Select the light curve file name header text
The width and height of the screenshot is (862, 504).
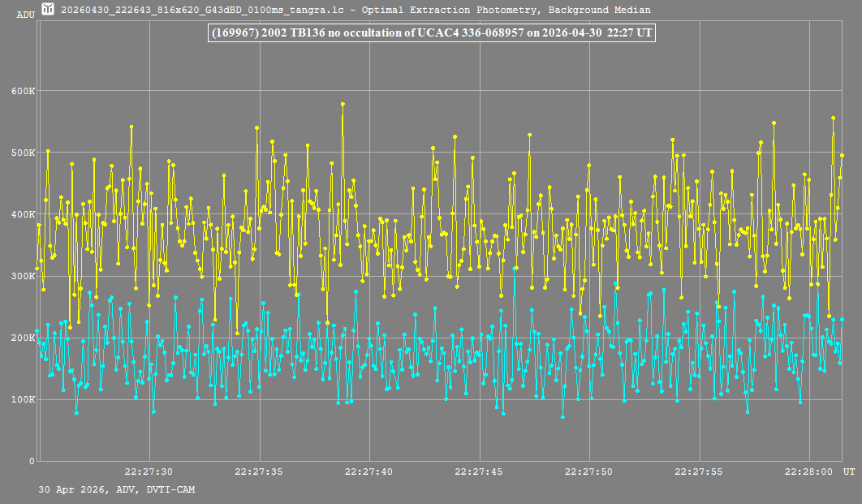click(356, 10)
